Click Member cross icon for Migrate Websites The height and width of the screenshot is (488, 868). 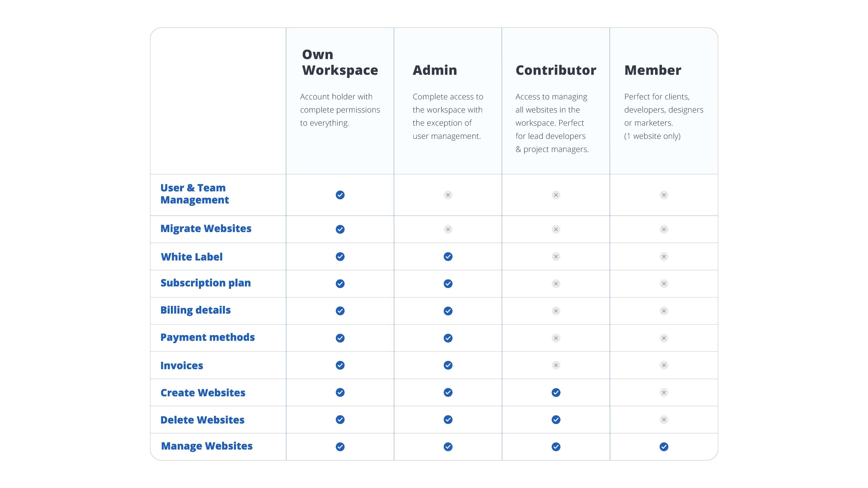(x=664, y=229)
